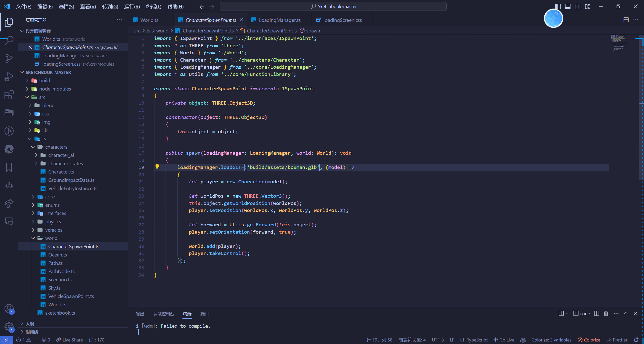This screenshot has height=344, width=644.
Task: Open the Extensions view
Action: pyautogui.click(x=9, y=95)
